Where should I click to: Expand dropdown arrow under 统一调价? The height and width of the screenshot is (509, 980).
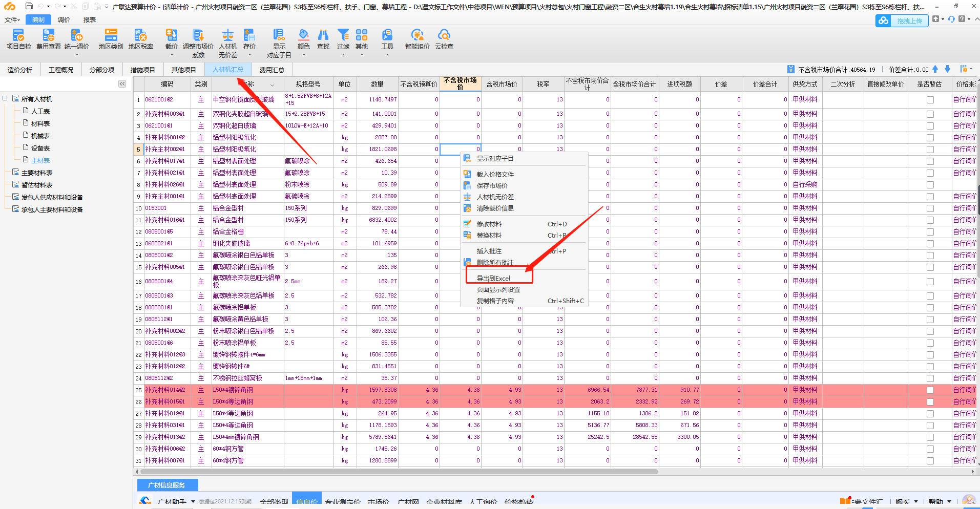point(77,54)
